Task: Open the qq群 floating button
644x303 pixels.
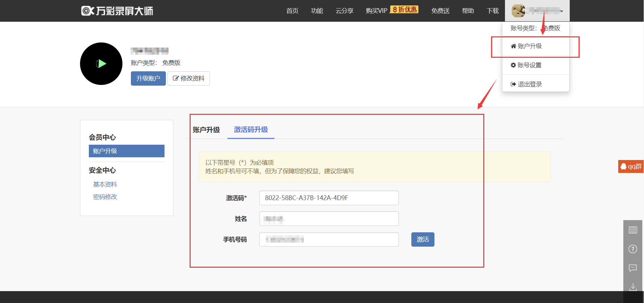Action: 631,166
